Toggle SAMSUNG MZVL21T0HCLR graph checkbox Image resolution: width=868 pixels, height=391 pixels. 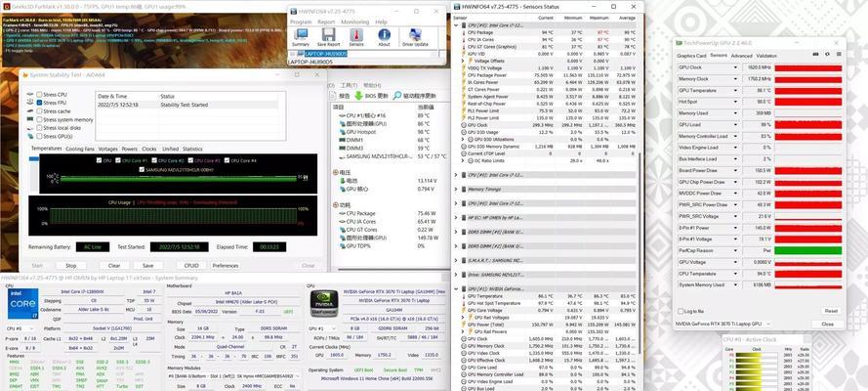pos(143,169)
